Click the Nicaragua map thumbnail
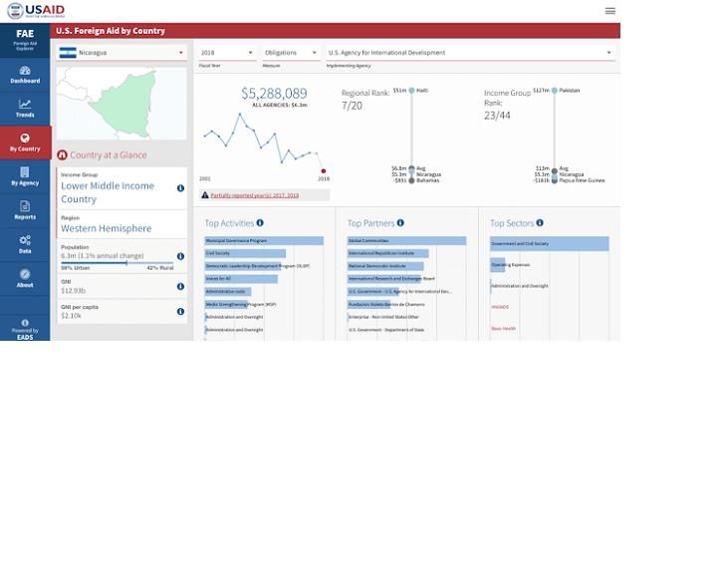 (x=121, y=104)
